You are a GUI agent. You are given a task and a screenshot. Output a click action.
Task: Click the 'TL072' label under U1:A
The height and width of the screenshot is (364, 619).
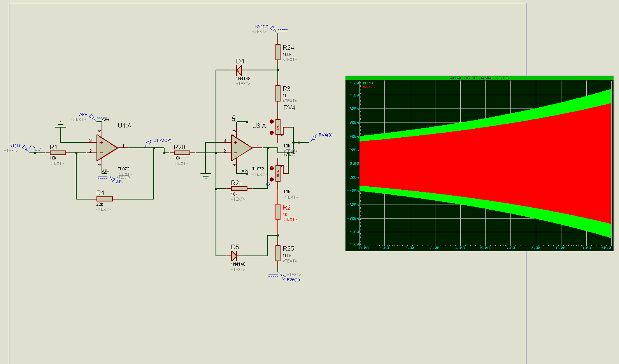pos(124,169)
